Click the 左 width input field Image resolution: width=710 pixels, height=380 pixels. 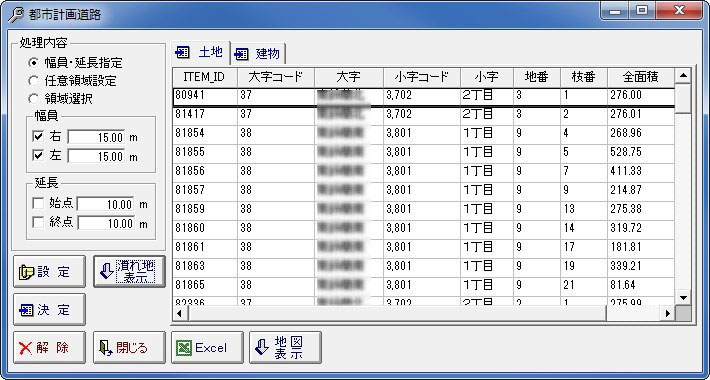pyautogui.click(x=97, y=156)
